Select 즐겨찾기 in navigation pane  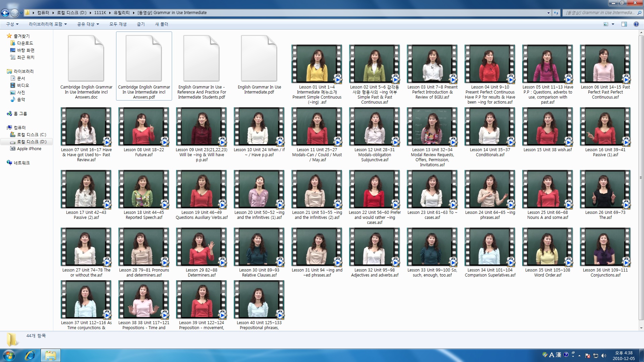click(x=21, y=36)
